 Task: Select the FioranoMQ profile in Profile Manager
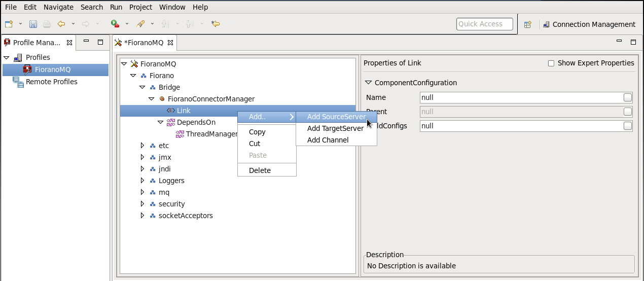click(x=52, y=69)
